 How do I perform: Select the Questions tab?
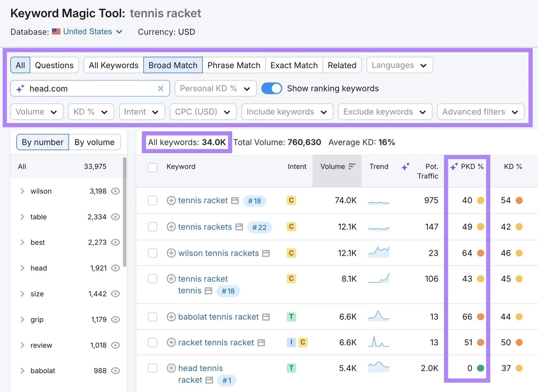point(54,65)
